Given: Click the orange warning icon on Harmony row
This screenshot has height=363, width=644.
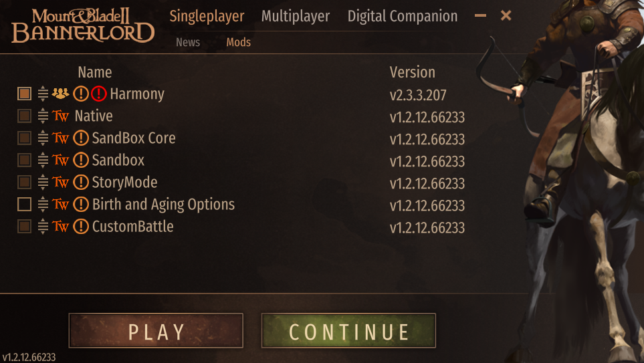Looking at the screenshot, I should (81, 94).
